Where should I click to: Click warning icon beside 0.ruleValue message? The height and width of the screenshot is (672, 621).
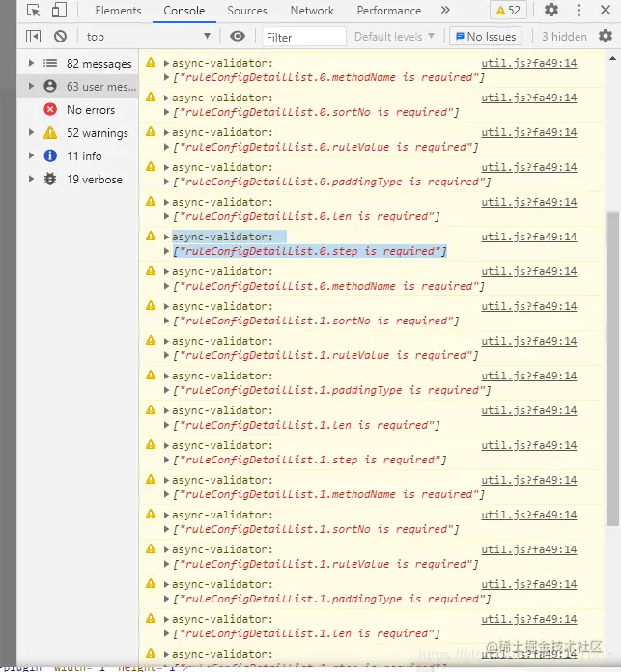click(x=151, y=131)
